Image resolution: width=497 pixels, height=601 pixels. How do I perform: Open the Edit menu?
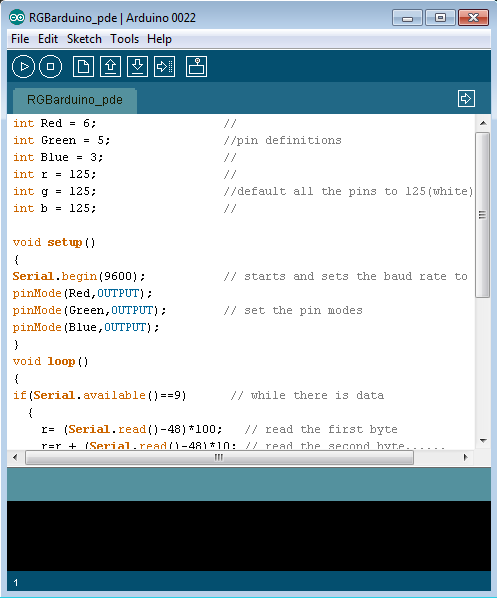tap(48, 39)
